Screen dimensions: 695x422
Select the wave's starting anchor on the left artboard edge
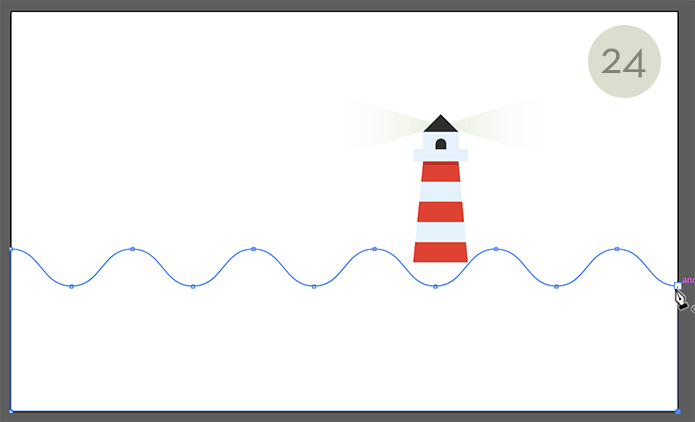(11, 249)
